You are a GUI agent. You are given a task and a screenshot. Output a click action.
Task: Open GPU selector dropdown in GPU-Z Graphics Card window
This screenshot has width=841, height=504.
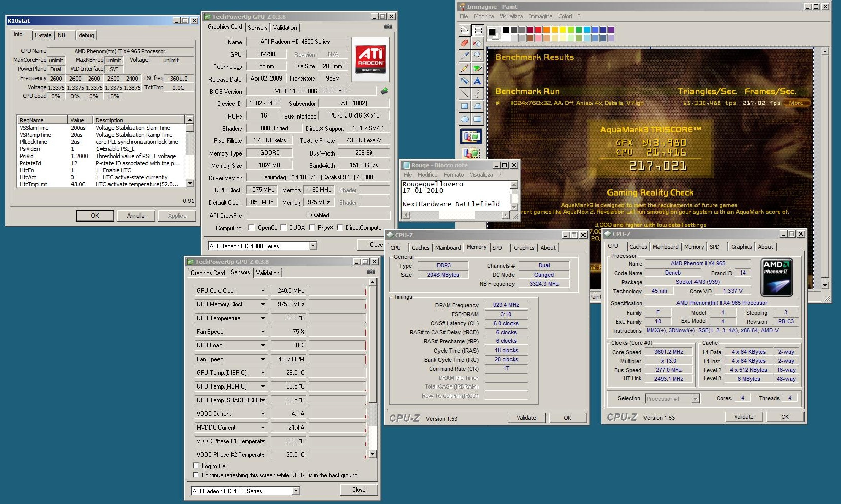313,246
